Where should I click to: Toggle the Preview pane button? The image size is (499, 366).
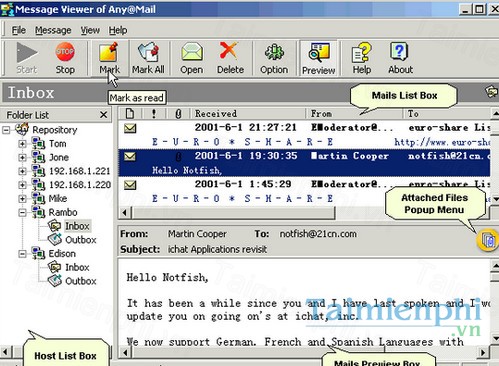[318, 58]
